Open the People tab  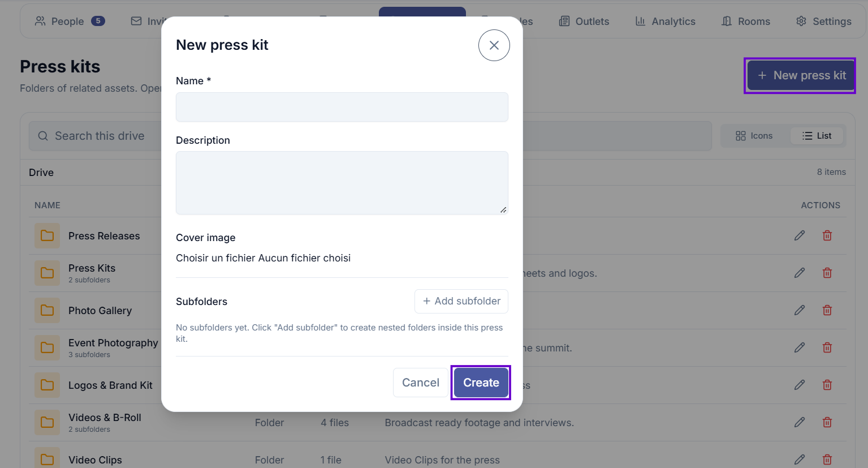click(x=69, y=22)
